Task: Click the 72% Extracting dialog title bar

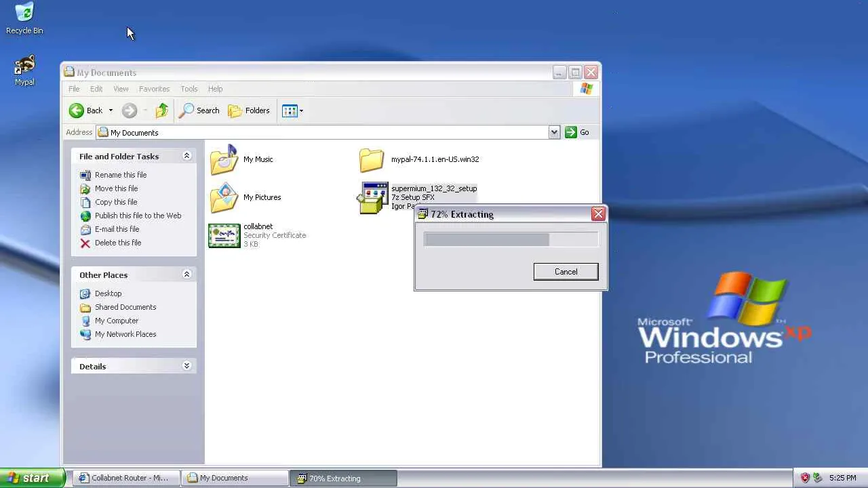Action: point(504,214)
